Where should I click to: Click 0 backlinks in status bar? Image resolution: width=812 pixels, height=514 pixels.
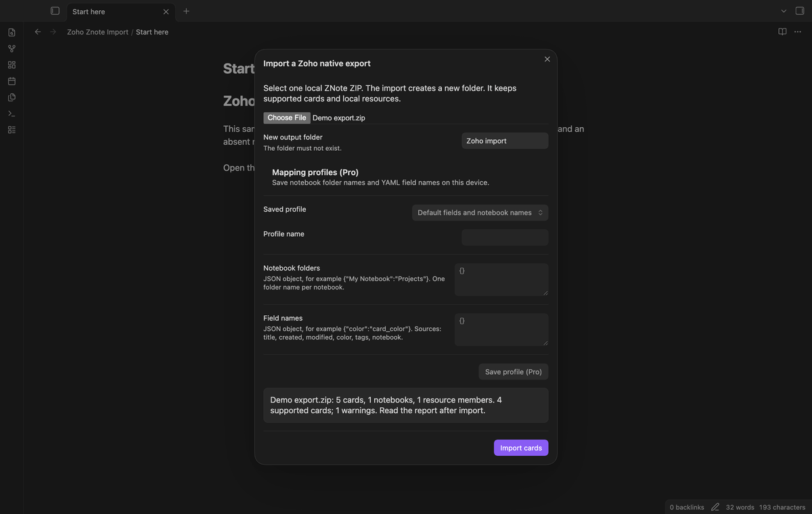[687, 507]
